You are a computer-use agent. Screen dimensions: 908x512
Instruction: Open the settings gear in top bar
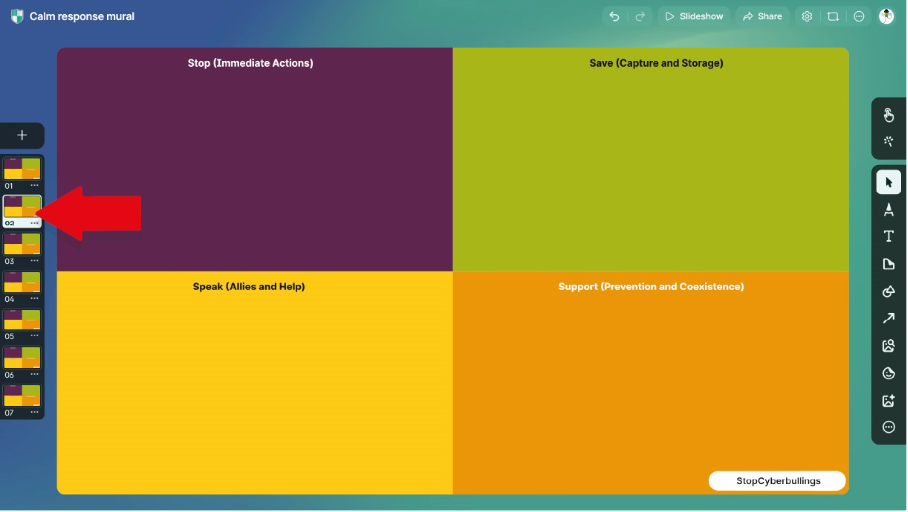pos(807,16)
